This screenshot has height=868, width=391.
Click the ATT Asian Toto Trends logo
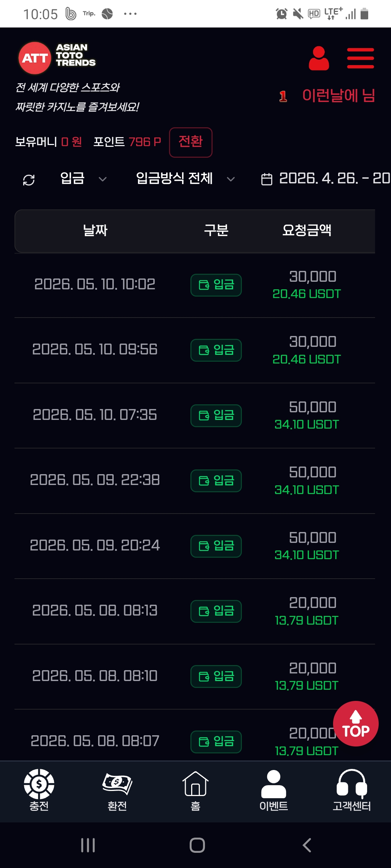[57, 58]
